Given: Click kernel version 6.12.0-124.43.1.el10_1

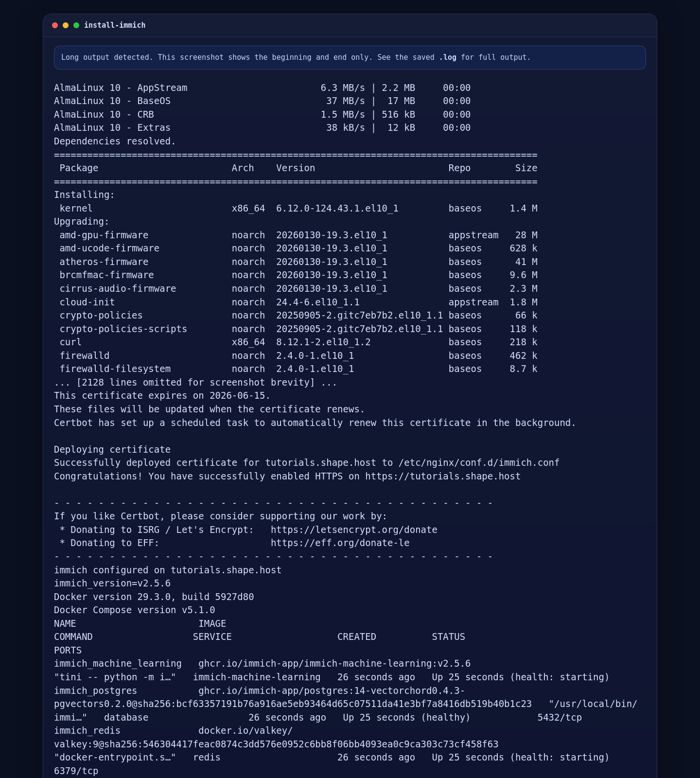Looking at the screenshot, I should pos(337,209).
